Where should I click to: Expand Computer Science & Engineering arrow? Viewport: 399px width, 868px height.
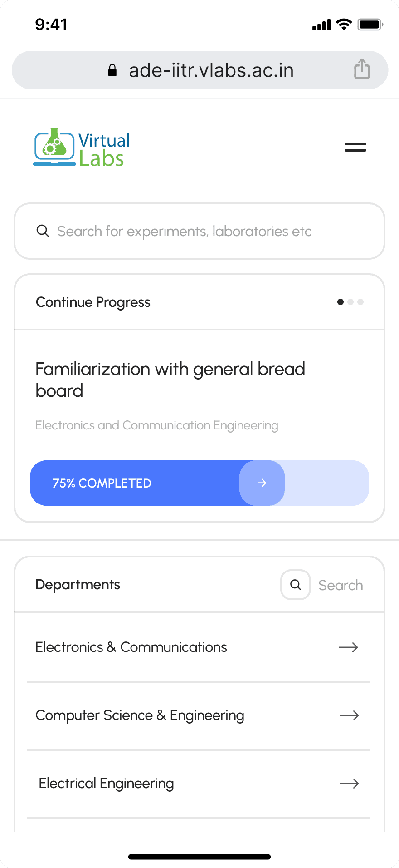pyautogui.click(x=350, y=715)
